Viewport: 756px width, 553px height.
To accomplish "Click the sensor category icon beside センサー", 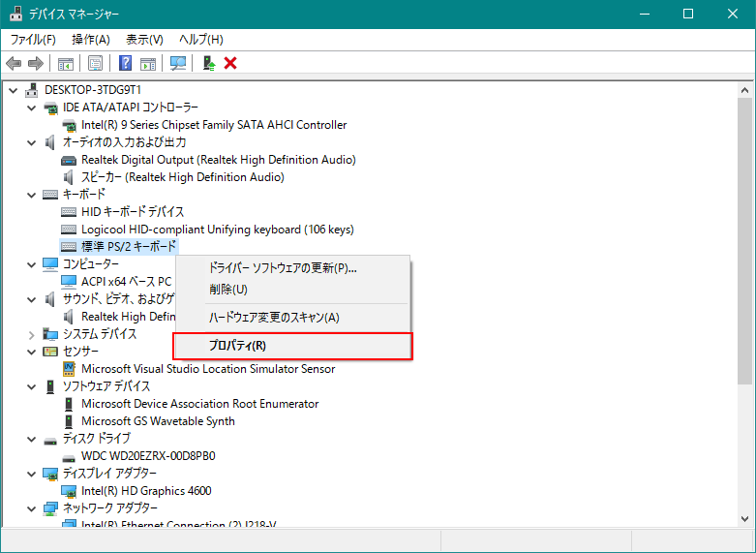I will point(50,352).
